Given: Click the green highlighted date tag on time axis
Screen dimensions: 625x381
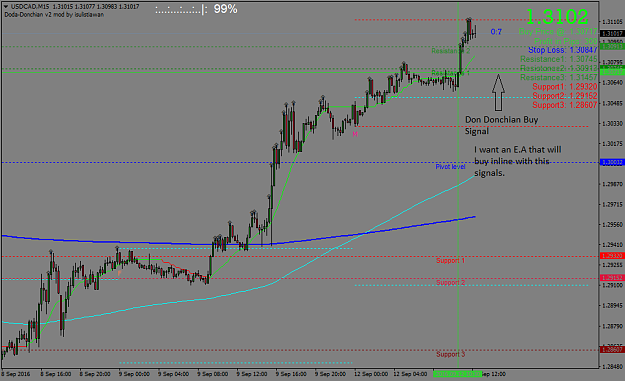Looking at the screenshot, I should pos(458,374).
